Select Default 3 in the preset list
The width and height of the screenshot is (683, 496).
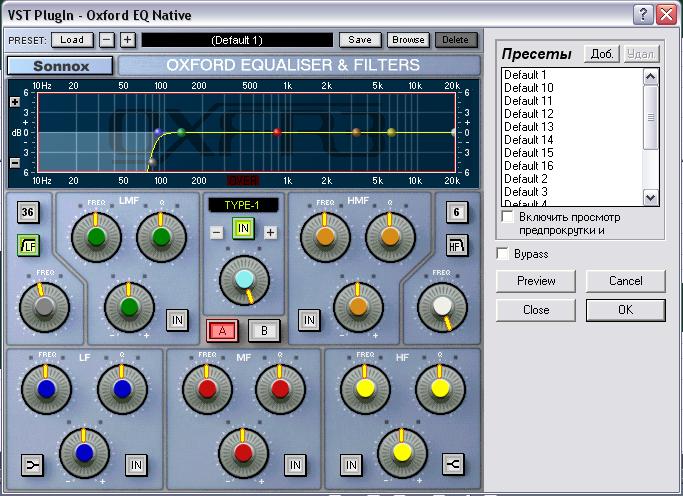(572, 192)
